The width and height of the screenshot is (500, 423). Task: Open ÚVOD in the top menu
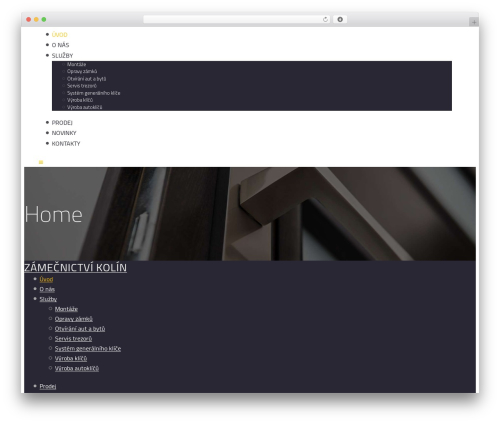coord(60,35)
